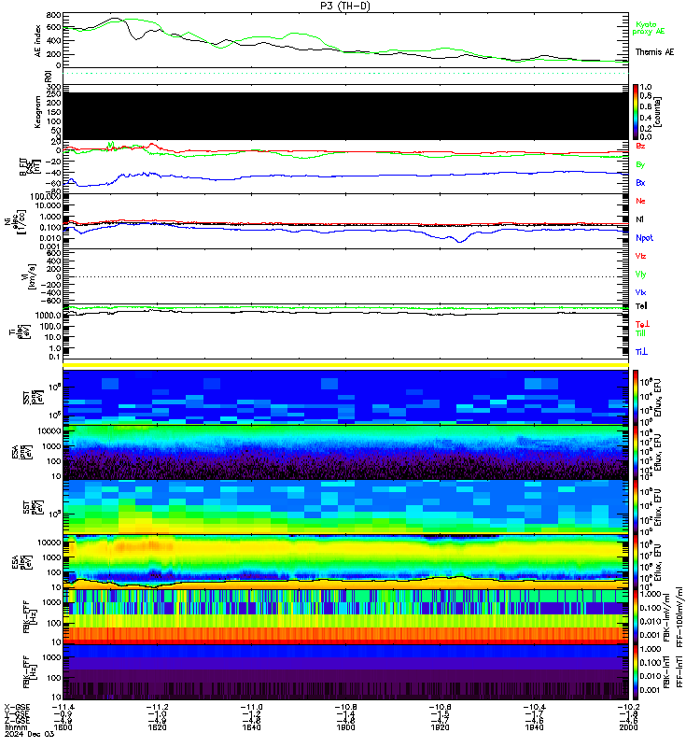
Task: Click the X-GSE axis row label
Action: pyautogui.click(x=17, y=707)
